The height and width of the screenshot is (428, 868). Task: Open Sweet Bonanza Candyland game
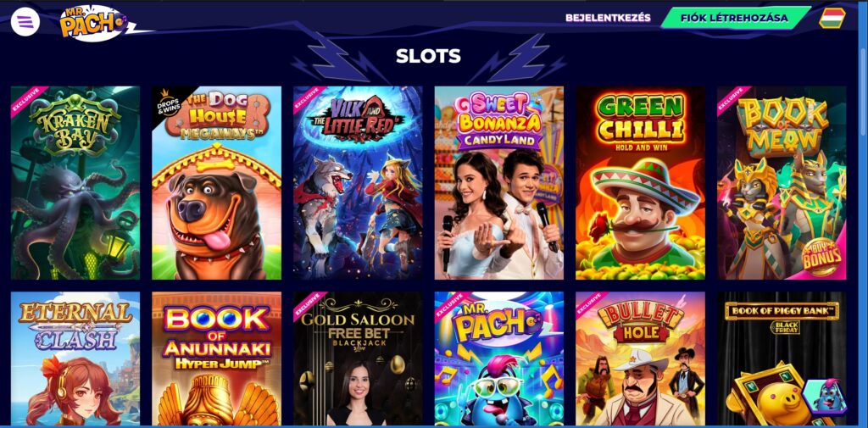point(498,183)
